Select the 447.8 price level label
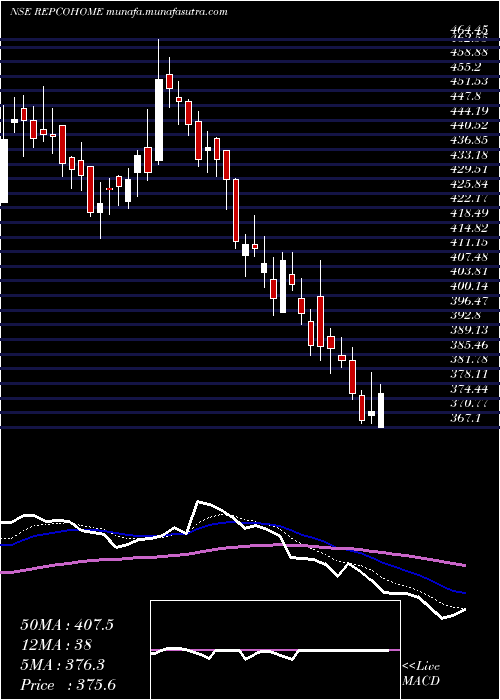 coord(466,96)
